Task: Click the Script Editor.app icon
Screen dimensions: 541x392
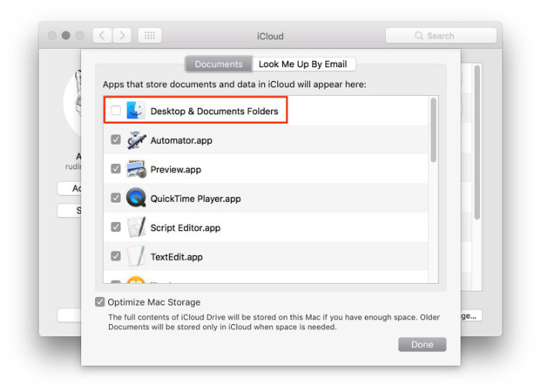Action: [x=136, y=227]
